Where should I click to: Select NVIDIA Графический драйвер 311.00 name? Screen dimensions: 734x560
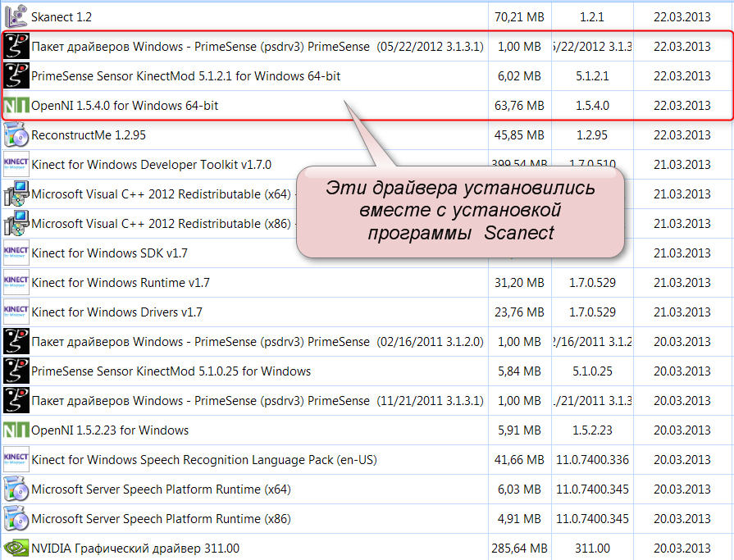135,548
